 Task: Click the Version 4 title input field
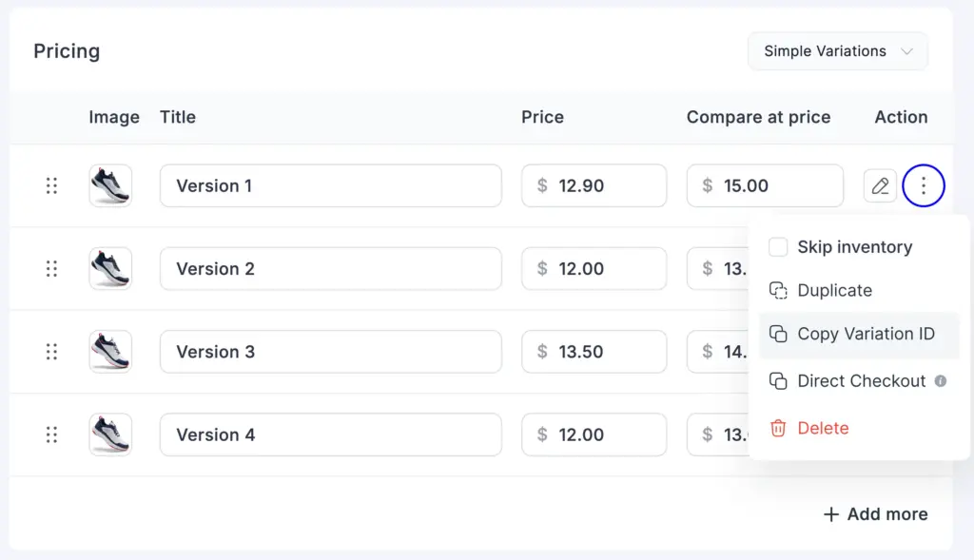click(330, 434)
